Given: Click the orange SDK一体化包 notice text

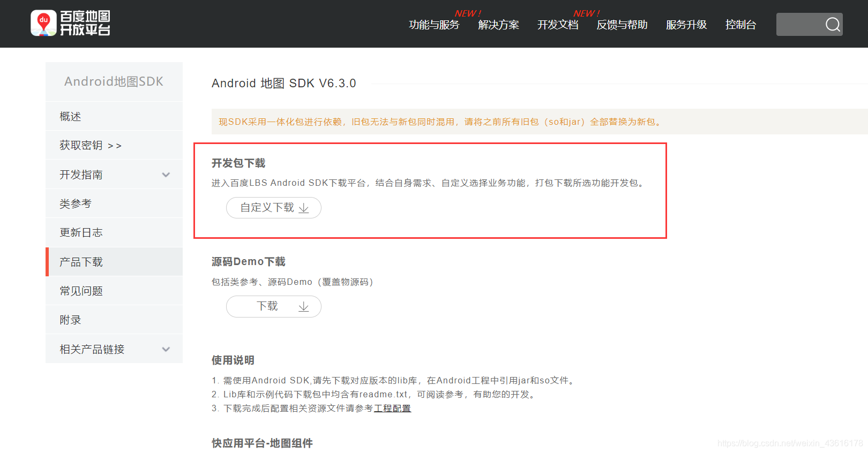Looking at the screenshot, I should [441, 122].
